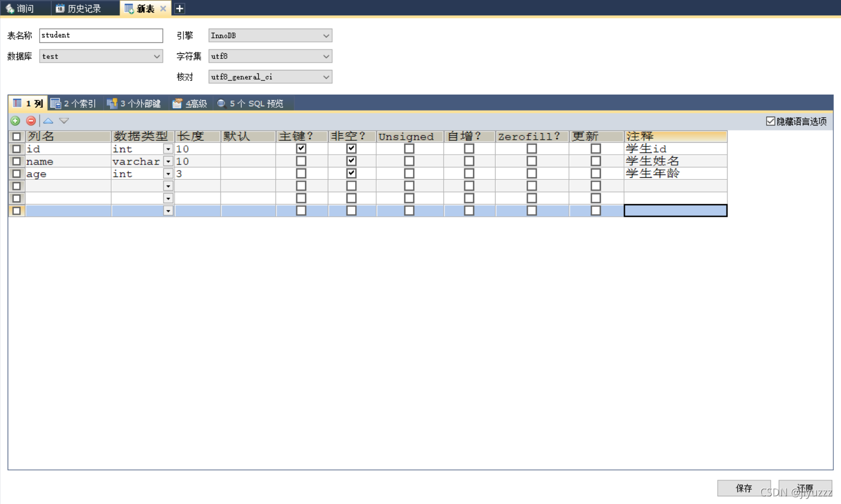841x504 pixels.
Task: Open the 2 个索引 tab
Action: [73, 103]
